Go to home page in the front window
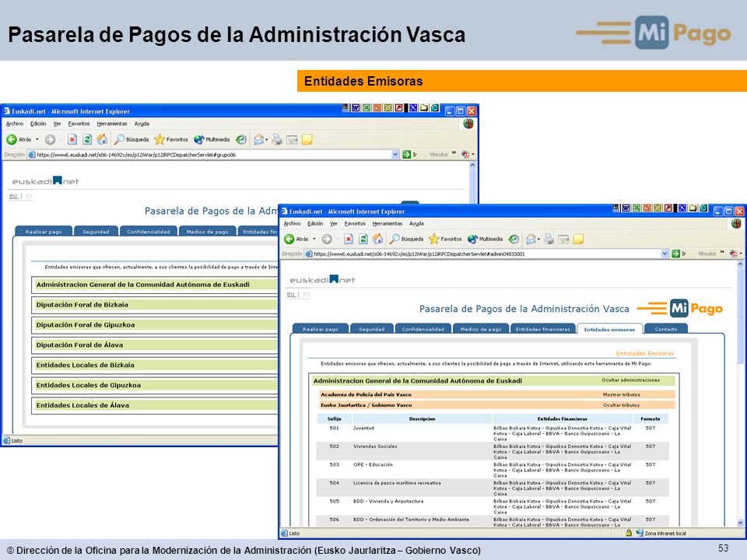 (378, 239)
